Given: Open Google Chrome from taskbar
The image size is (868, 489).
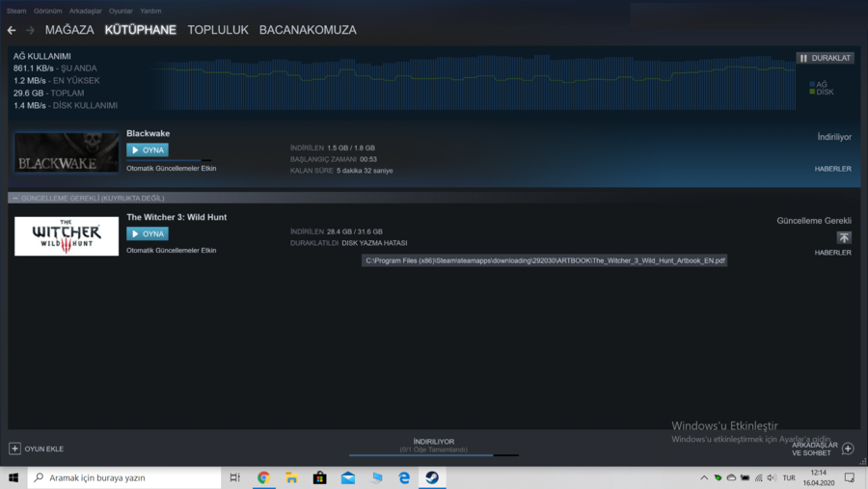Looking at the screenshot, I should [263, 477].
